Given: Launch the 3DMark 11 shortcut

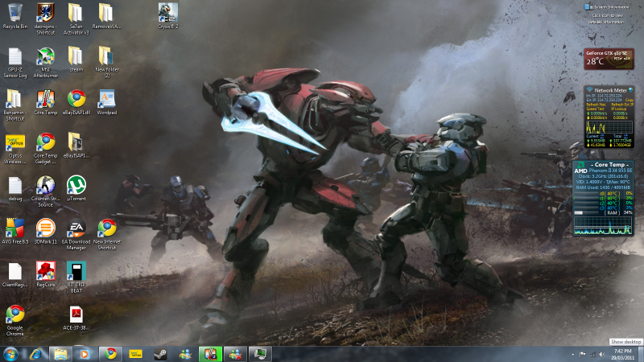Looking at the screenshot, I should tap(46, 232).
